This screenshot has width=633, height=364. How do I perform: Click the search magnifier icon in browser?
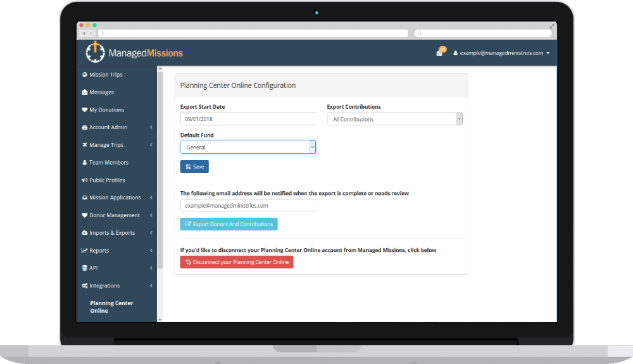click(420, 33)
